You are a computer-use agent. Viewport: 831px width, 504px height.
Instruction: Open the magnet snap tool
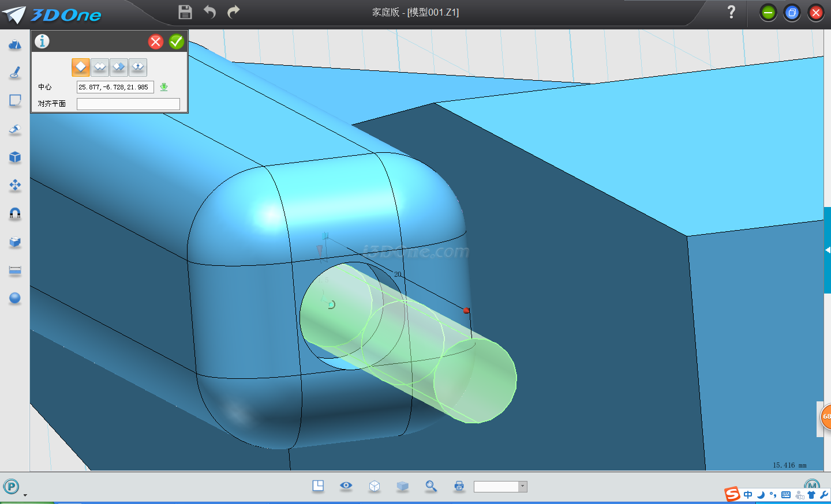[15, 214]
